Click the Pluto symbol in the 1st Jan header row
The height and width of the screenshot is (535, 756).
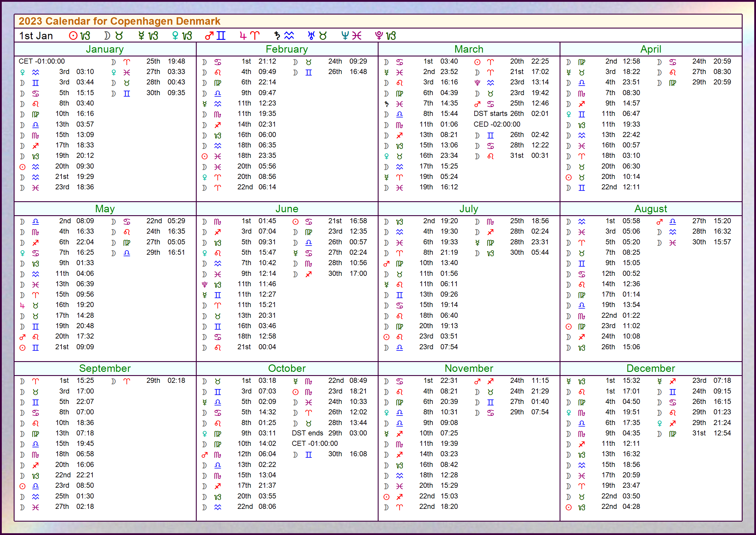pyautogui.click(x=379, y=36)
